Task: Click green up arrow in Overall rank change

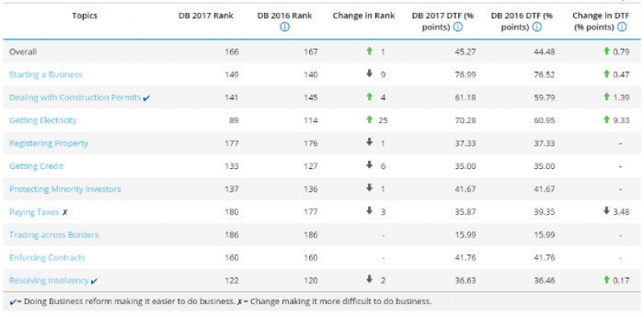Action: tap(369, 51)
